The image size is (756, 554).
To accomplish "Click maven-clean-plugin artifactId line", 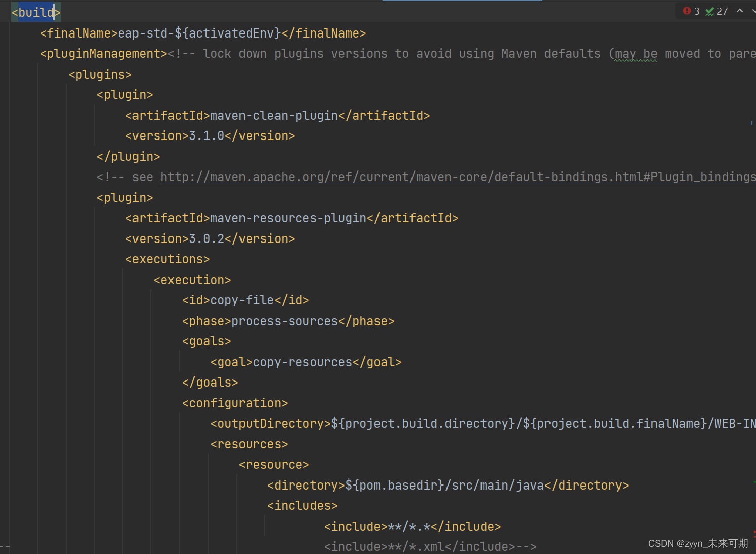I will coord(278,116).
